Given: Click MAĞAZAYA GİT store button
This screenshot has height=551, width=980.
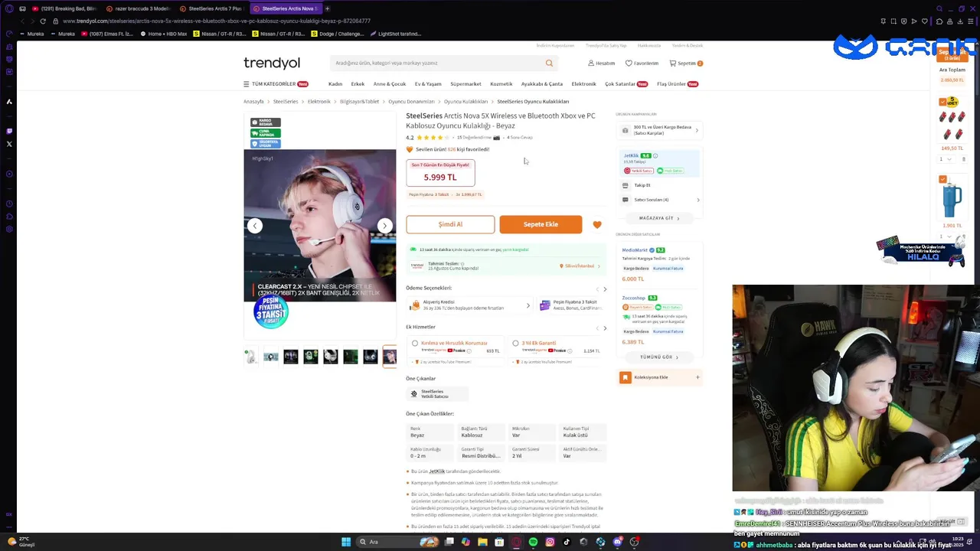Looking at the screenshot, I should [659, 218].
